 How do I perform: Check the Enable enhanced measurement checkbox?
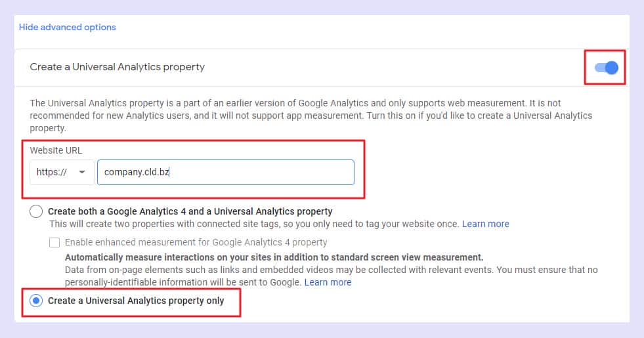54,242
